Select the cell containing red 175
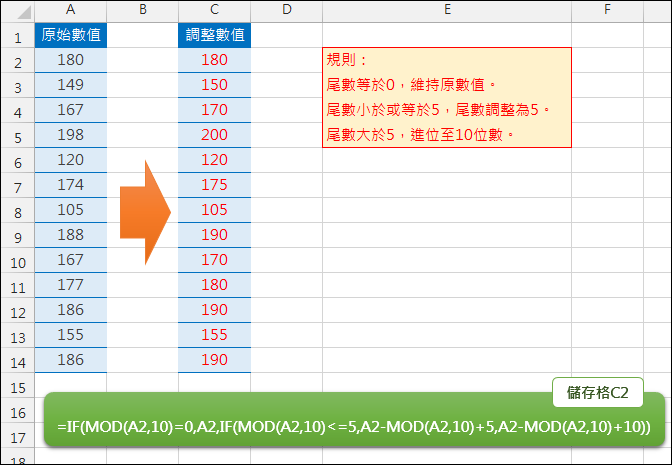 [x=214, y=185]
